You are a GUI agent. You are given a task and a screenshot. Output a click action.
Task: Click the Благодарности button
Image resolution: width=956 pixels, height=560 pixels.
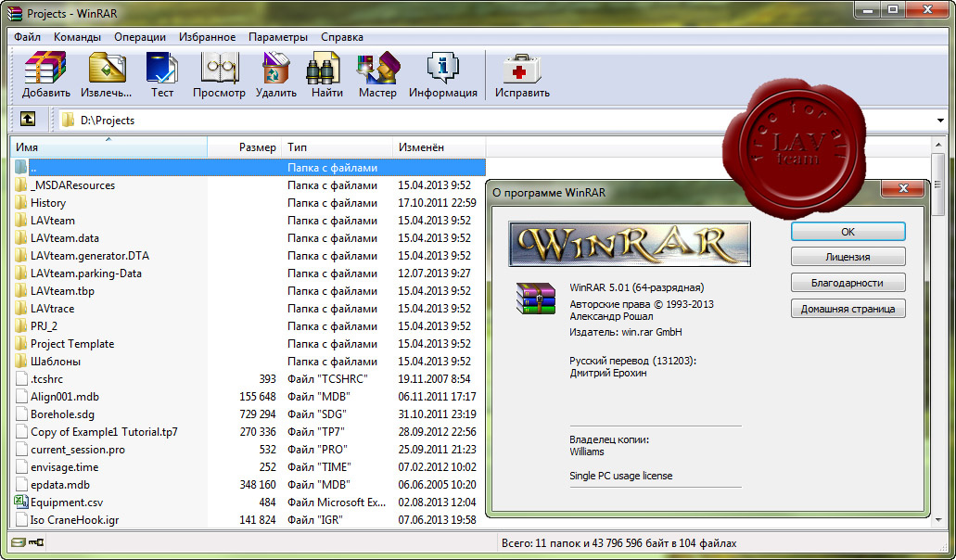click(848, 283)
